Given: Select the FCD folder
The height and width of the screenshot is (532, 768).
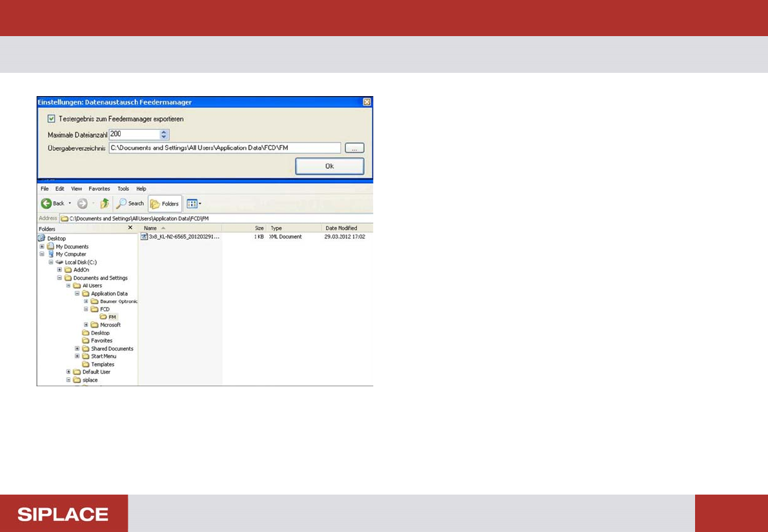Looking at the screenshot, I should click(x=105, y=310).
